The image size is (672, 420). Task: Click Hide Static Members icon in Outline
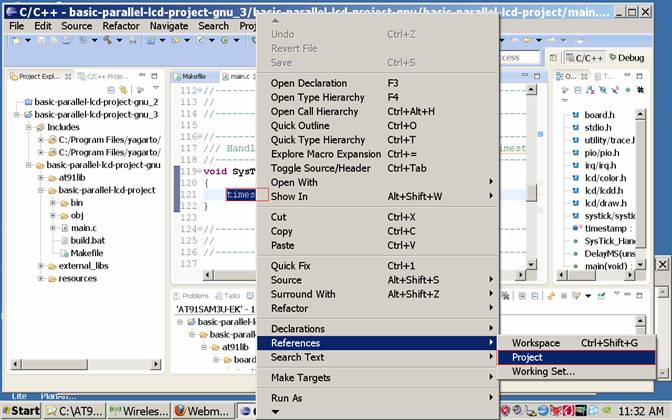615,90
